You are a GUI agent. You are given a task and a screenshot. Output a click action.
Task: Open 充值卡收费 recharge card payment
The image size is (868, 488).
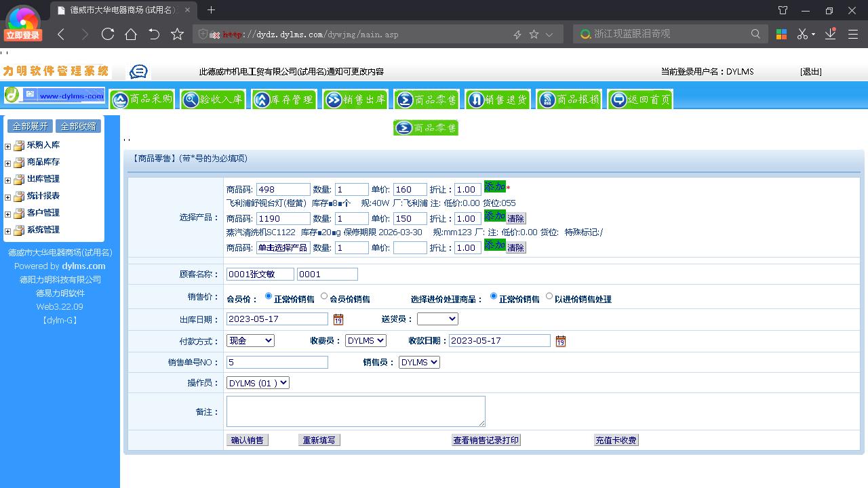(x=616, y=439)
